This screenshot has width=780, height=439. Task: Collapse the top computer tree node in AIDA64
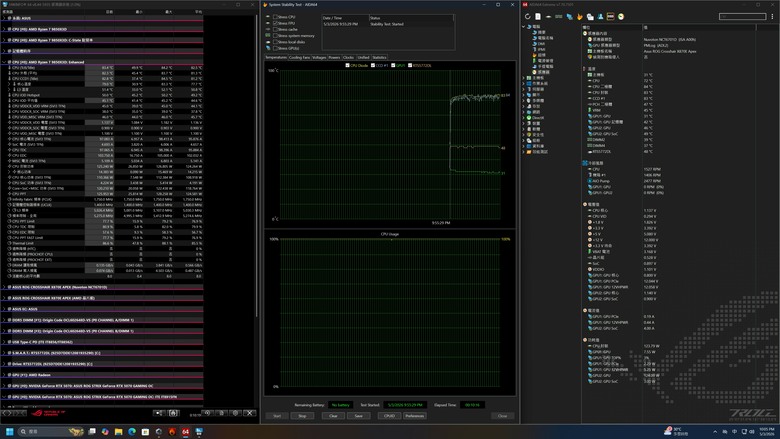523,27
